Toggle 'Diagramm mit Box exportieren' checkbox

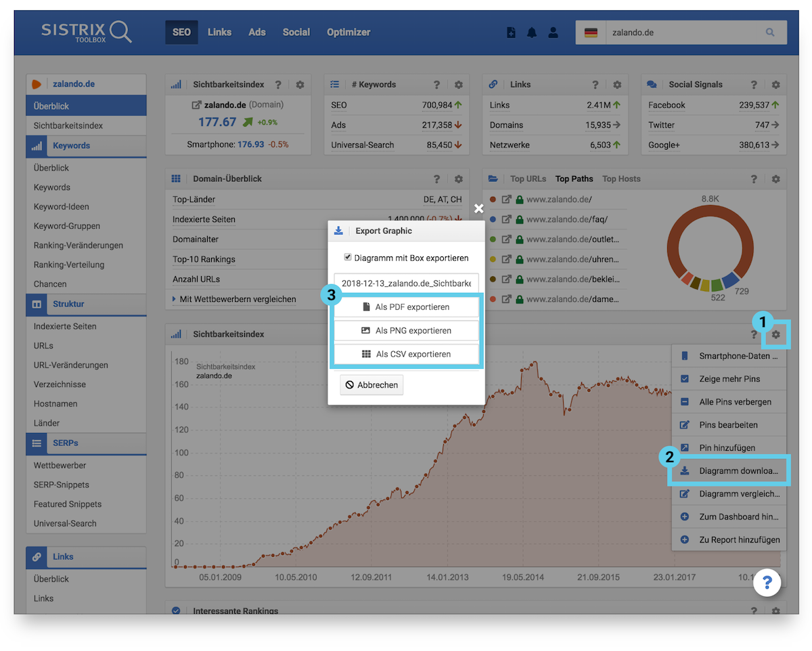click(x=348, y=258)
